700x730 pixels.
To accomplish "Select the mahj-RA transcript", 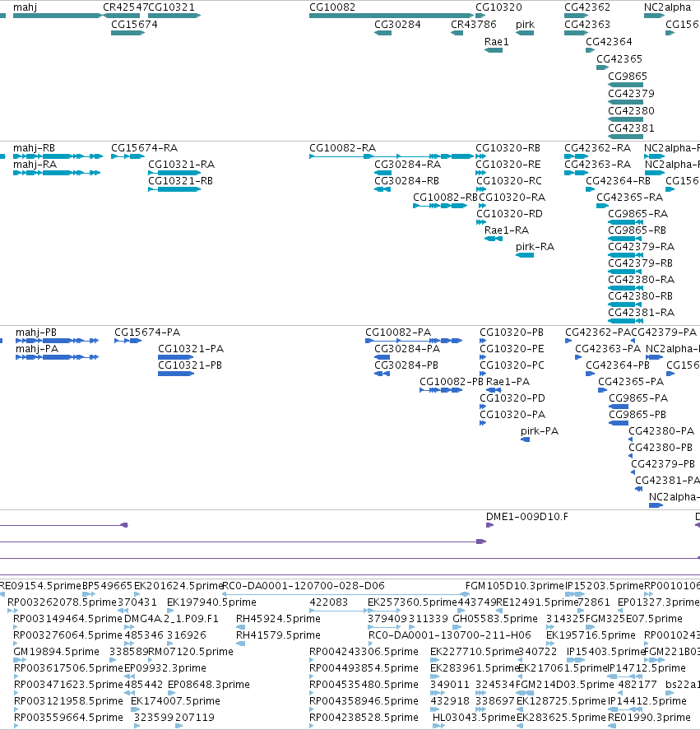I will [x=57, y=173].
